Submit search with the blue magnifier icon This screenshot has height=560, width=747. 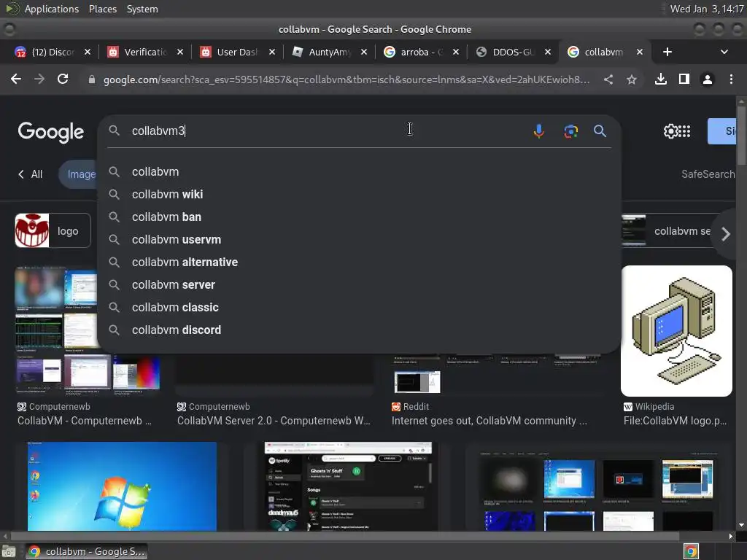point(600,131)
